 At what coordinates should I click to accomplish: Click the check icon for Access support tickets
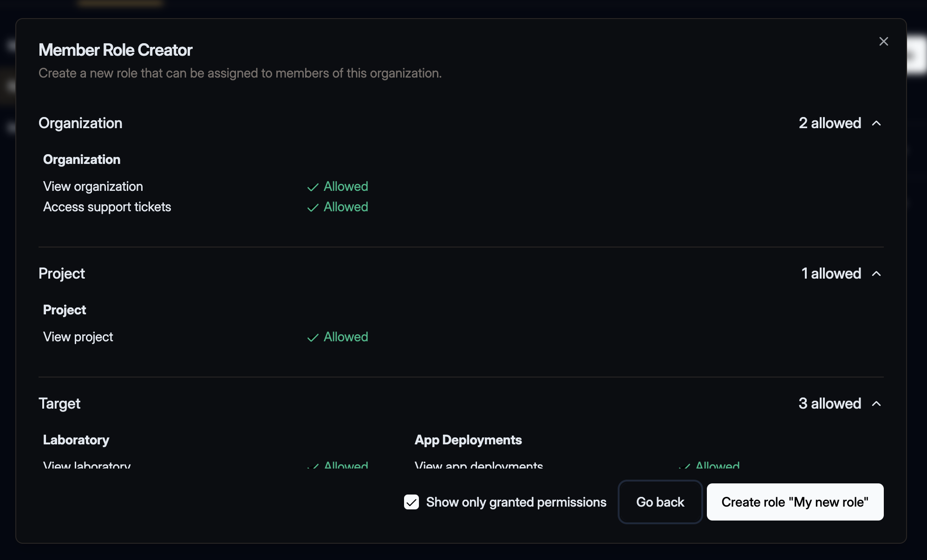pyautogui.click(x=313, y=207)
